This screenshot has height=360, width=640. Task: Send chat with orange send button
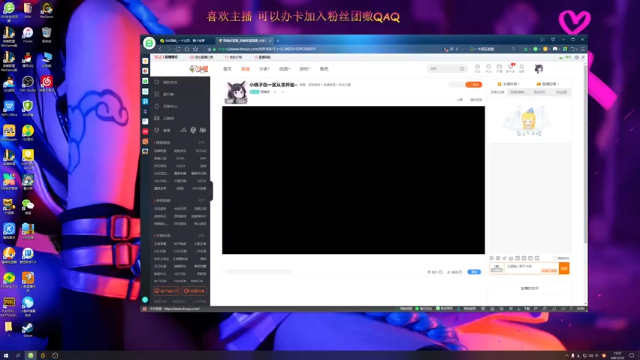[564, 268]
